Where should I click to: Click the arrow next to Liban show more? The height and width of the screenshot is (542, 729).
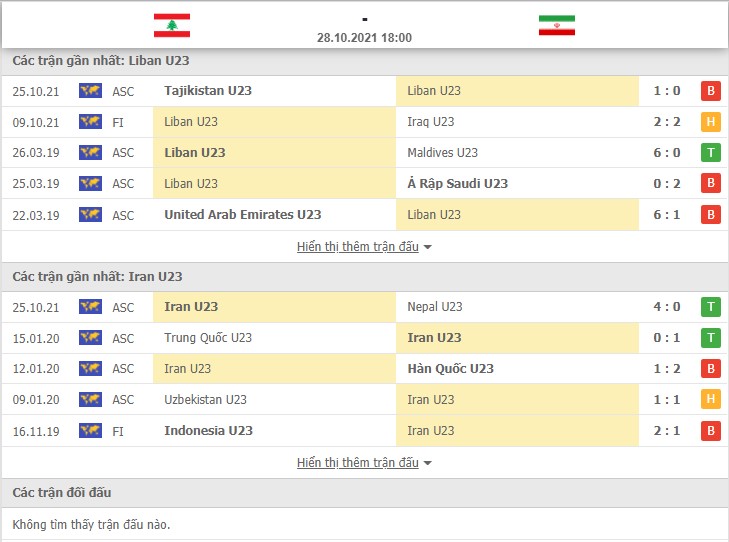[428, 247]
